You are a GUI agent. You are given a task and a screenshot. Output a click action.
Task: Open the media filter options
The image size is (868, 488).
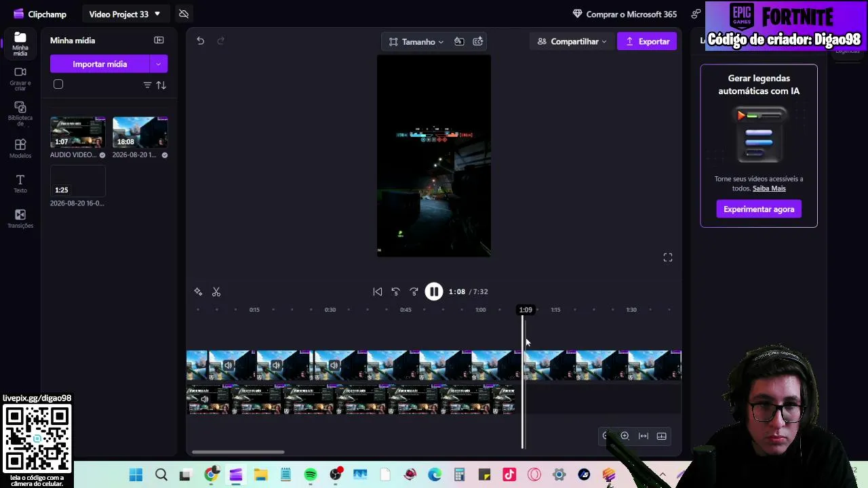point(147,85)
